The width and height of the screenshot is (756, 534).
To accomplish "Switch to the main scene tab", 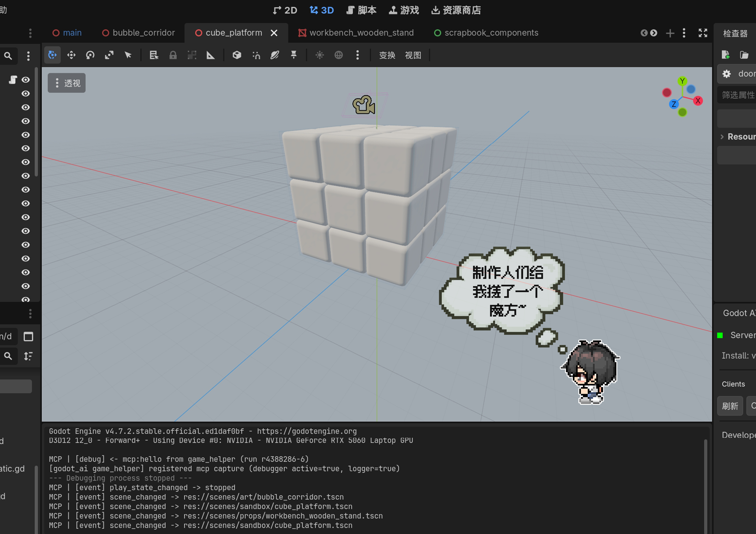I will pyautogui.click(x=67, y=33).
